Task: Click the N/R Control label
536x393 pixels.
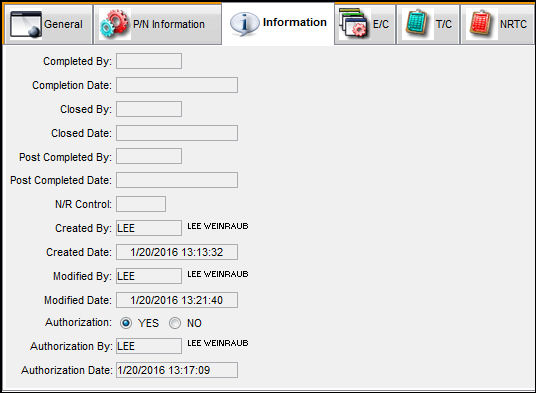Action: coord(83,204)
